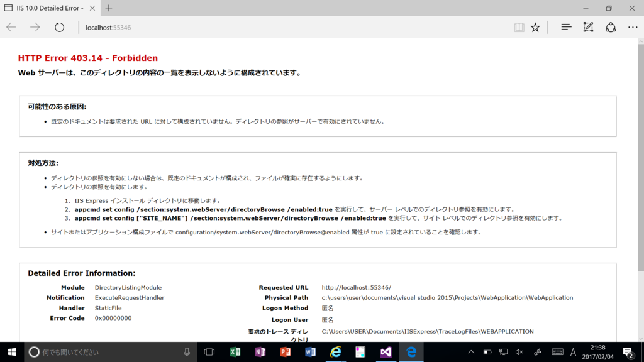Click the 可能性のある原因 heading

coord(57,107)
